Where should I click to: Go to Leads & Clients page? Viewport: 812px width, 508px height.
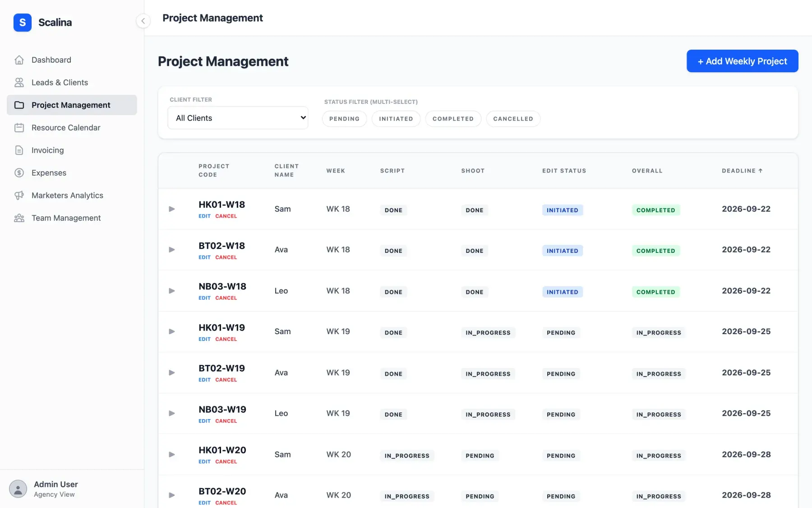(x=72, y=82)
